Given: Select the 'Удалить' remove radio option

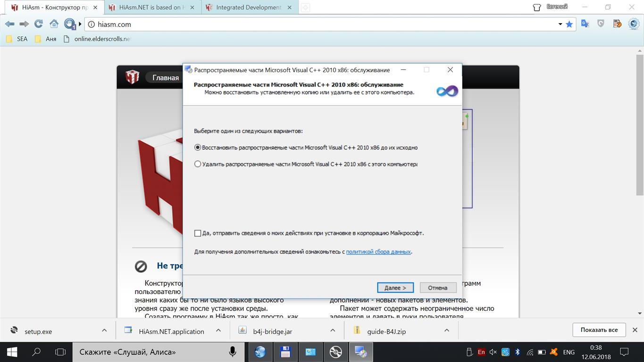Looking at the screenshot, I should click(x=198, y=164).
